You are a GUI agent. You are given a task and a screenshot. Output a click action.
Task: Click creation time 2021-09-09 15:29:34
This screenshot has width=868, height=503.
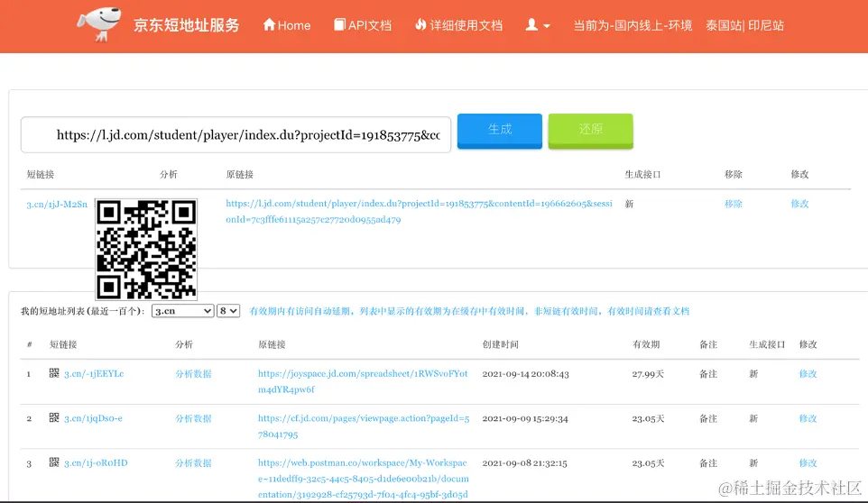pyautogui.click(x=525, y=418)
